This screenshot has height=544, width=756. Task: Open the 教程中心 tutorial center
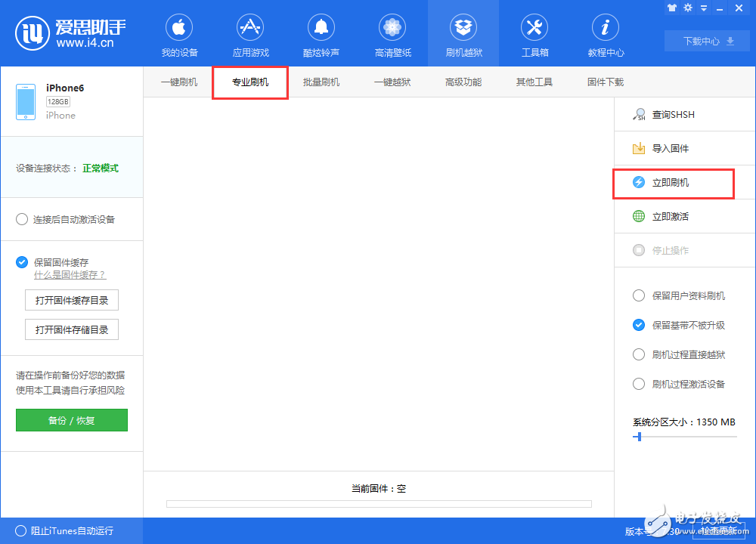pos(605,34)
